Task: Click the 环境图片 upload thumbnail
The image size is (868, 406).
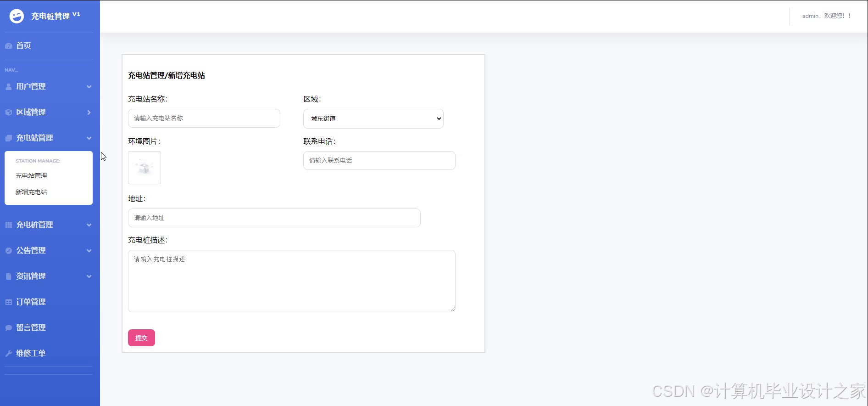Action: 145,168
